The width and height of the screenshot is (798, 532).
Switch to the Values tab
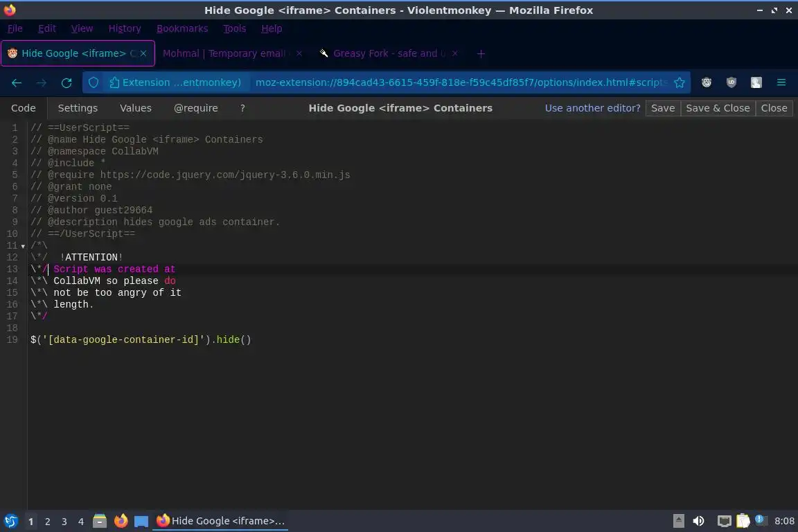pos(135,108)
